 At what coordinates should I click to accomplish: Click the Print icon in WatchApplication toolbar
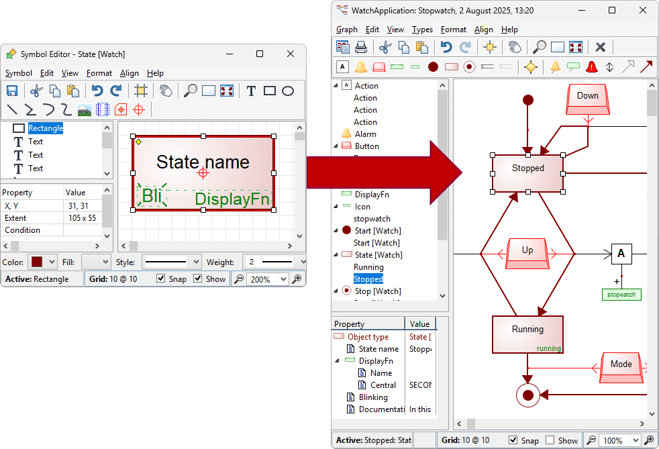[361, 47]
